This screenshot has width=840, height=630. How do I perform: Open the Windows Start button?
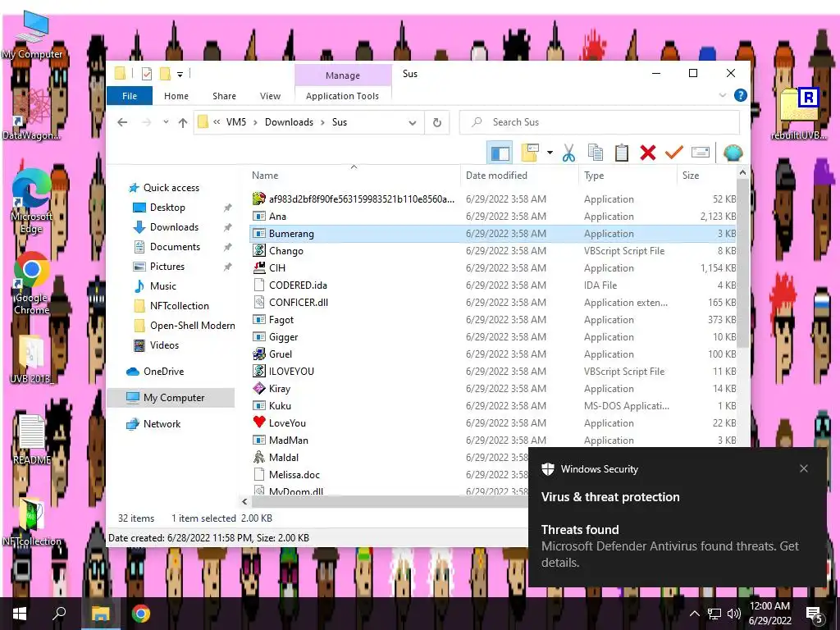(20, 614)
